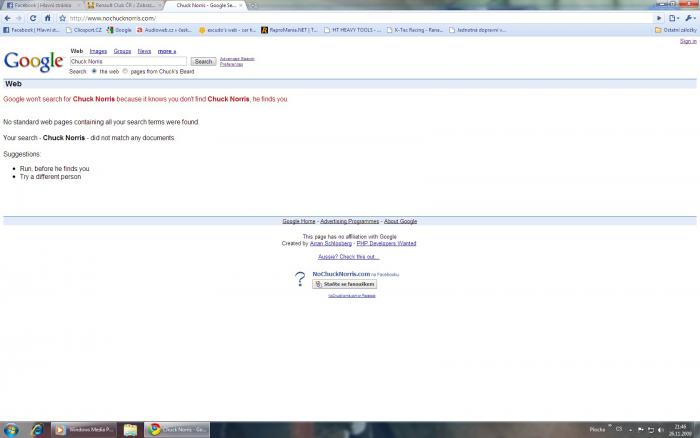Click the question mark profile image

[x=300, y=279]
